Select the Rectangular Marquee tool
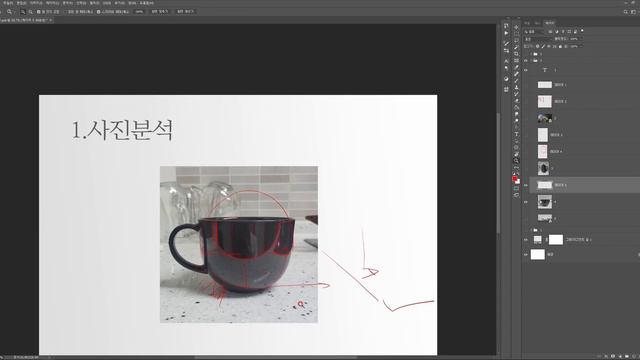This screenshot has height=360, width=640. (x=516, y=34)
